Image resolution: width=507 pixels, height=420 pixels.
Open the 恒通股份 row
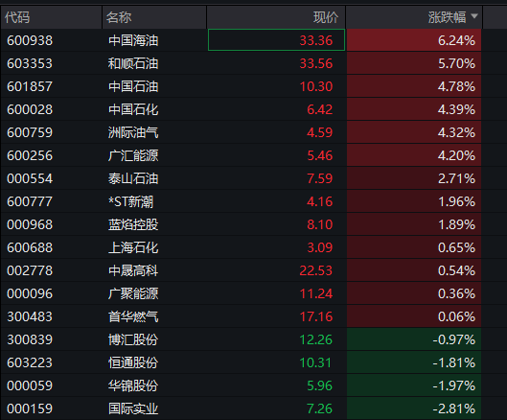(133, 362)
